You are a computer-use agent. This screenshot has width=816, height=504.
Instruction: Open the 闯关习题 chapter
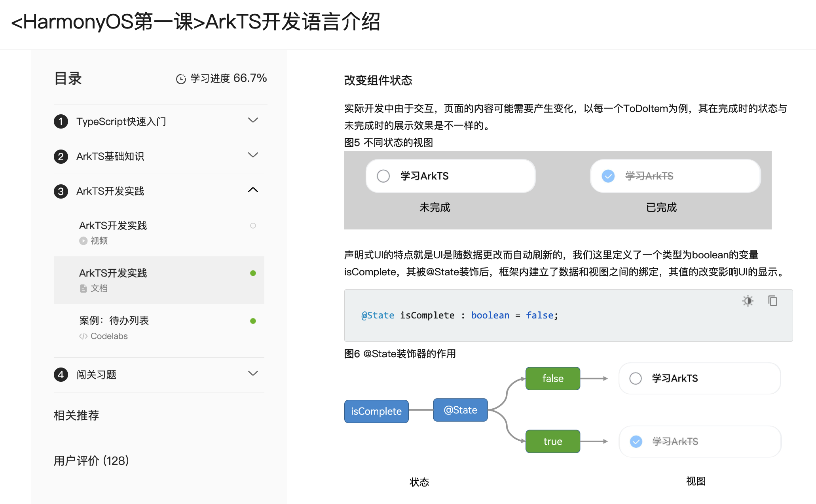[159, 375]
